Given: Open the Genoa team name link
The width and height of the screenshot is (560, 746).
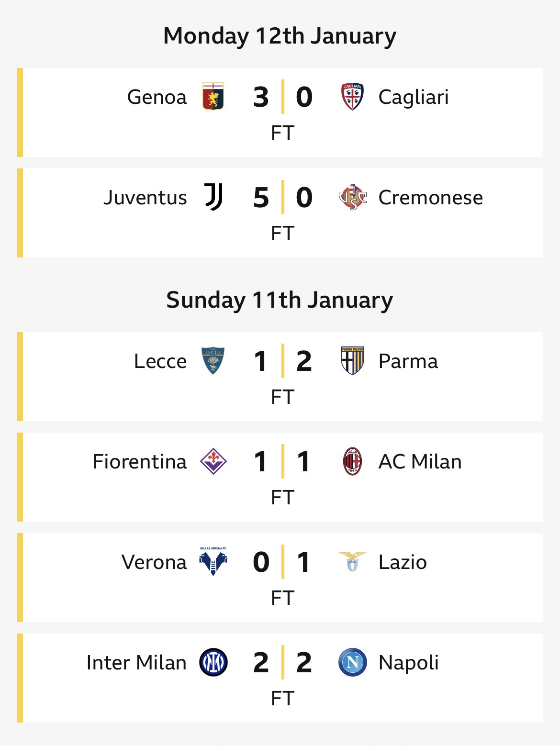Looking at the screenshot, I should click(157, 97).
